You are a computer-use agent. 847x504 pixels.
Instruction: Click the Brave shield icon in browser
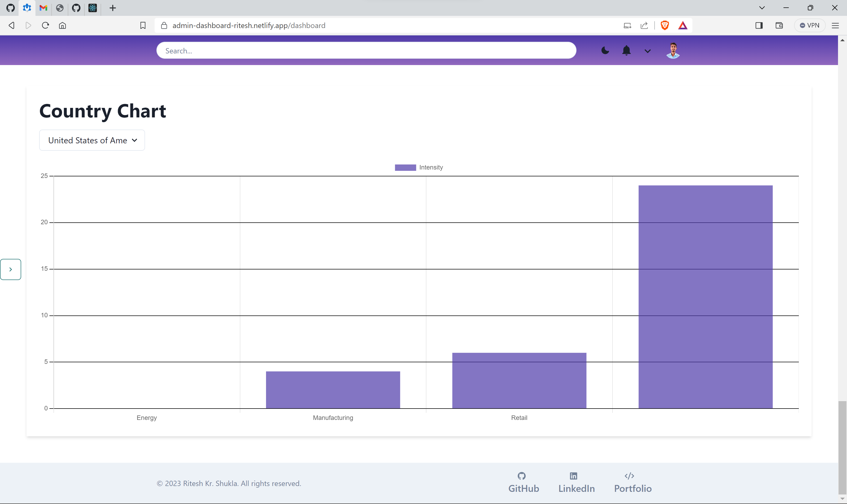pos(665,25)
